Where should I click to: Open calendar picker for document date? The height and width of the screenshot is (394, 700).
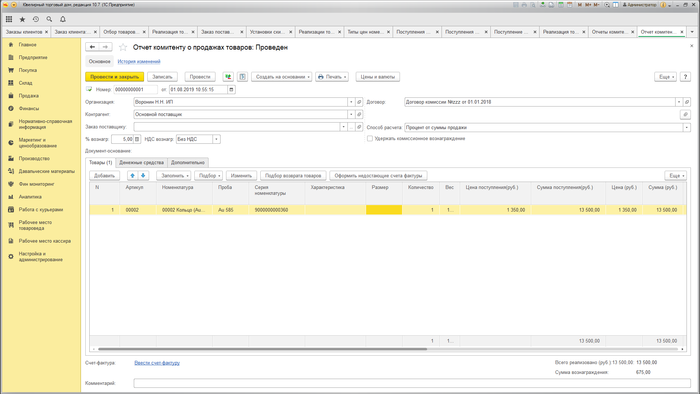click(x=231, y=90)
